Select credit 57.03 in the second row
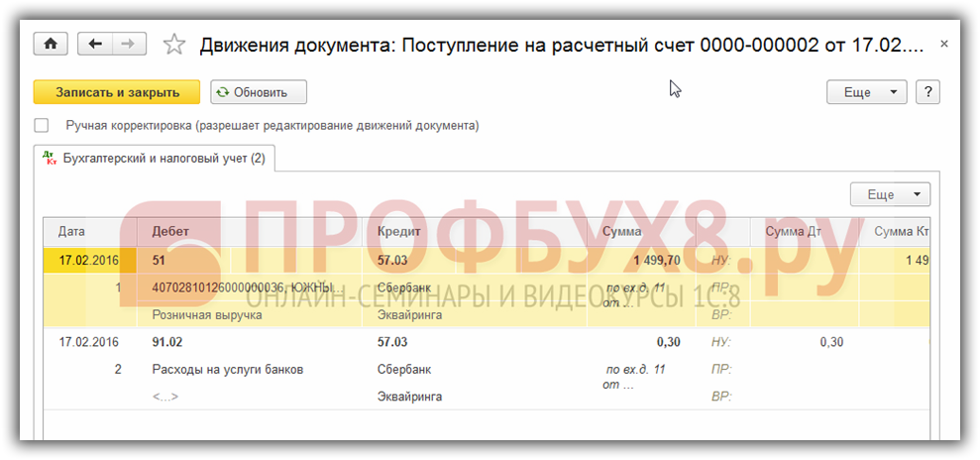The height and width of the screenshot is (460, 980). [x=391, y=342]
